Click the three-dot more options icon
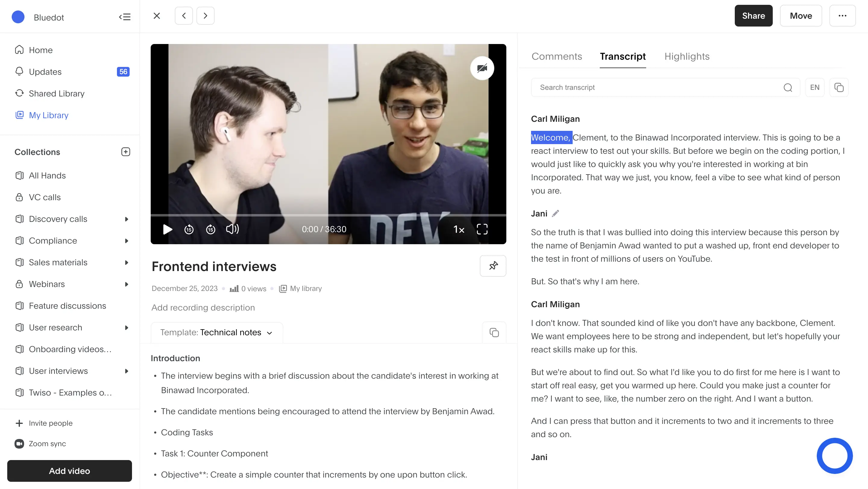 [842, 15]
